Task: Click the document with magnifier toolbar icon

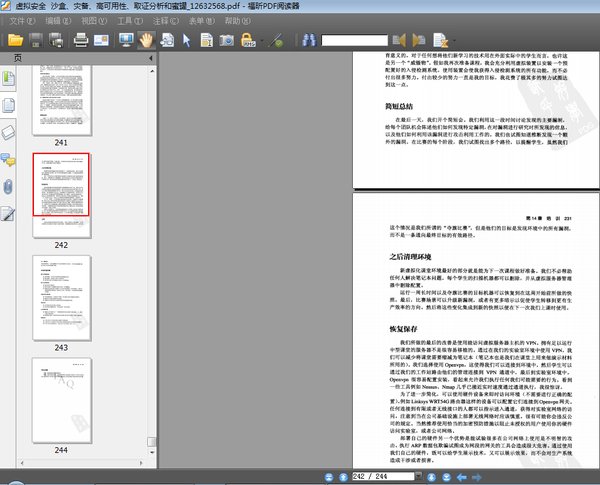Action: click(x=167, y=40)
